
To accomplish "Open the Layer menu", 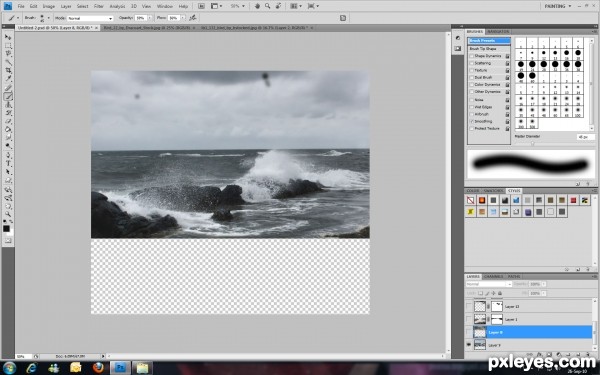I will [x=66, y=6].
